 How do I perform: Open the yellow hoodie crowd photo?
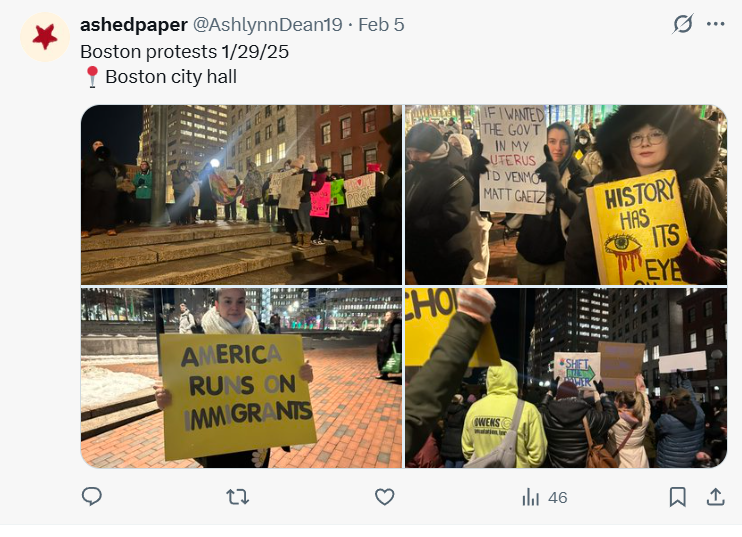click(x=566, y=378)
